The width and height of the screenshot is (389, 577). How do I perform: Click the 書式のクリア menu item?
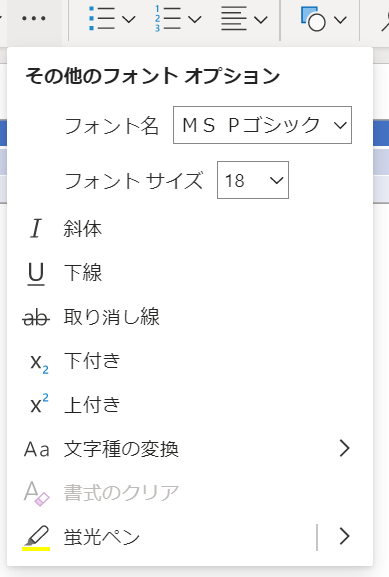click(190, 492)
